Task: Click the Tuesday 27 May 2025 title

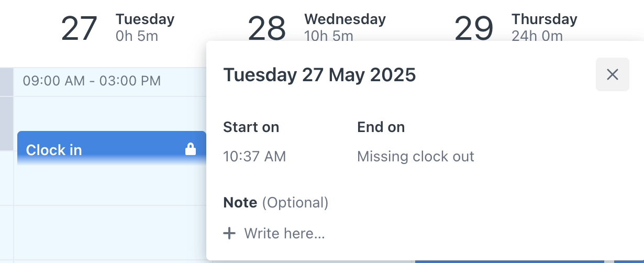Action: click(319, 75)
